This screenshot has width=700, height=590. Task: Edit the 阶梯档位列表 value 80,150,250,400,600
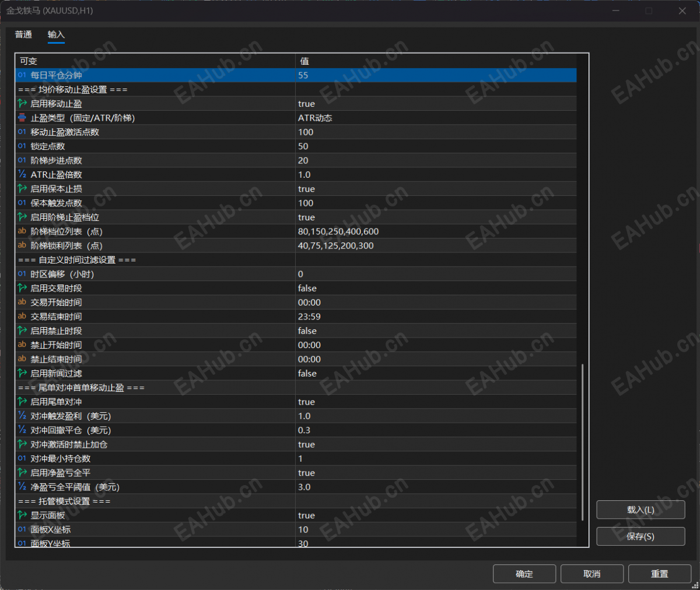(436, 231)
